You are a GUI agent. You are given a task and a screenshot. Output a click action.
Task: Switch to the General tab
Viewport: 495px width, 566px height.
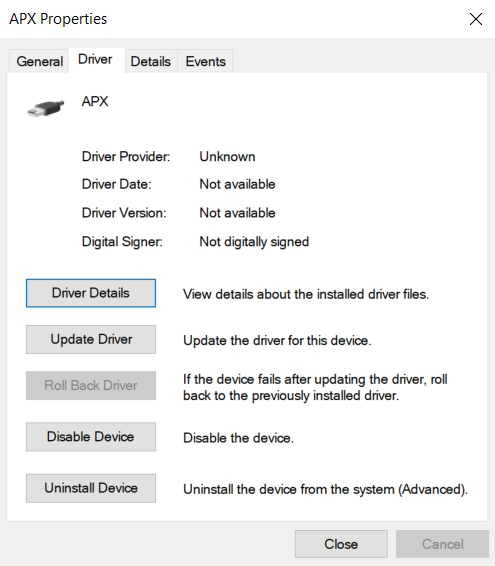[x=39, y=61]
